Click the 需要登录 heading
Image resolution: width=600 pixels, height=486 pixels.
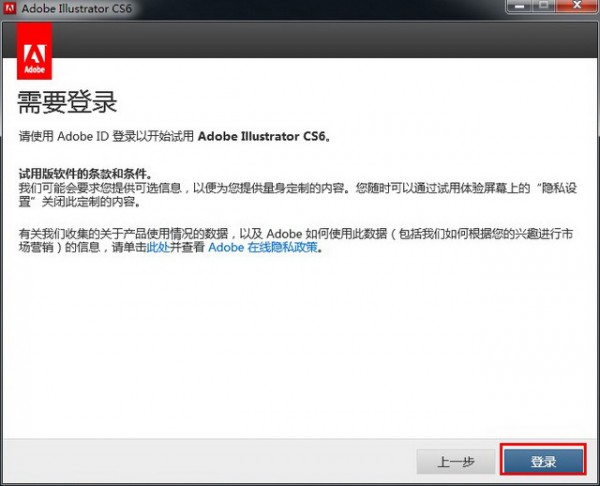[x=67, y=103]
